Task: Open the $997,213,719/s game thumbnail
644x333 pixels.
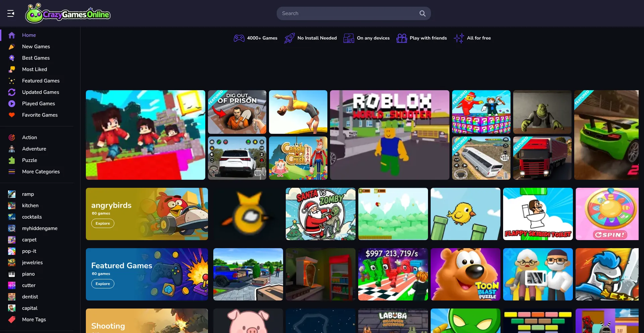Action: pos(393,274)
